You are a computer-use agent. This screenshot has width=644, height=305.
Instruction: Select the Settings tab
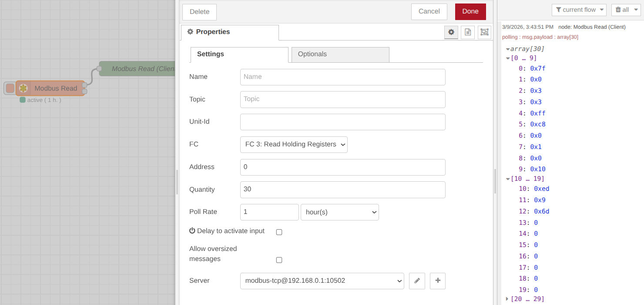coord(239,54)
